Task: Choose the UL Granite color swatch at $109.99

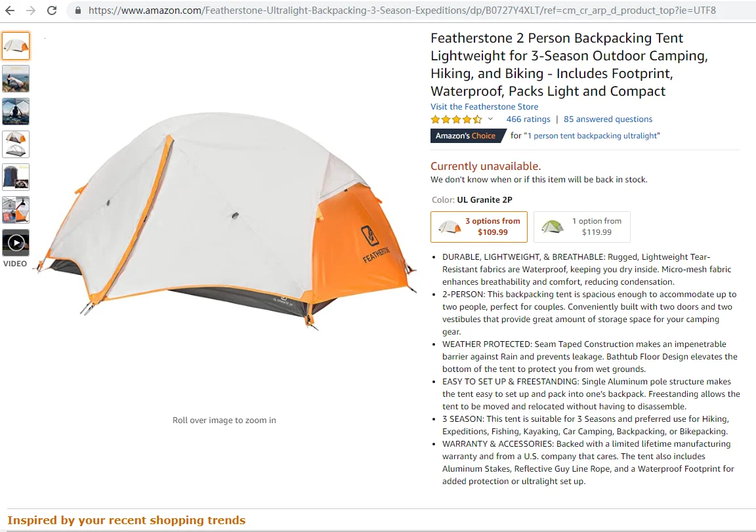Action: 479,226
